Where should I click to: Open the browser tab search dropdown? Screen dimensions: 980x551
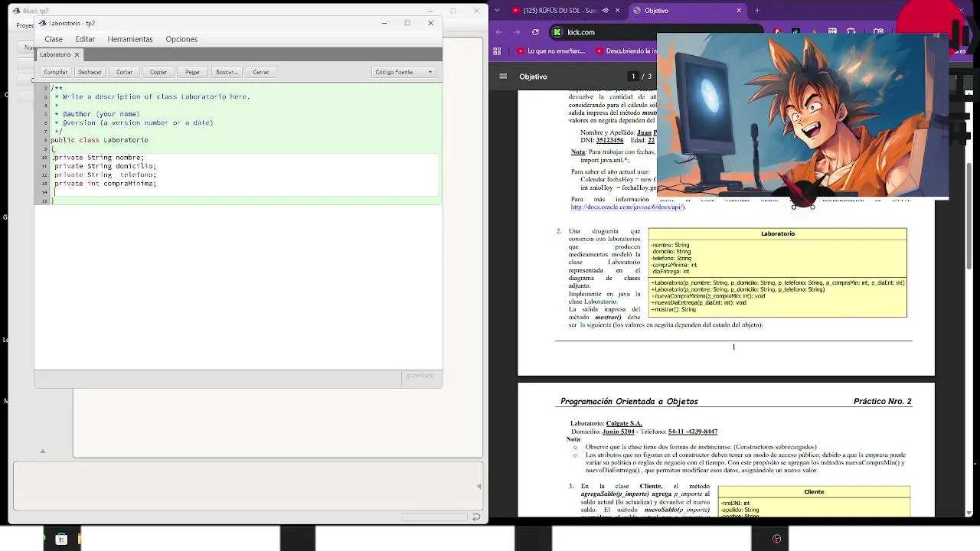(498, 11)
